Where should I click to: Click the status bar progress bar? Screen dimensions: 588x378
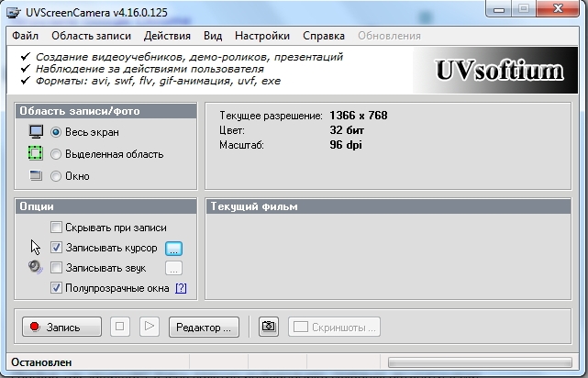click(x=480, y=362)
